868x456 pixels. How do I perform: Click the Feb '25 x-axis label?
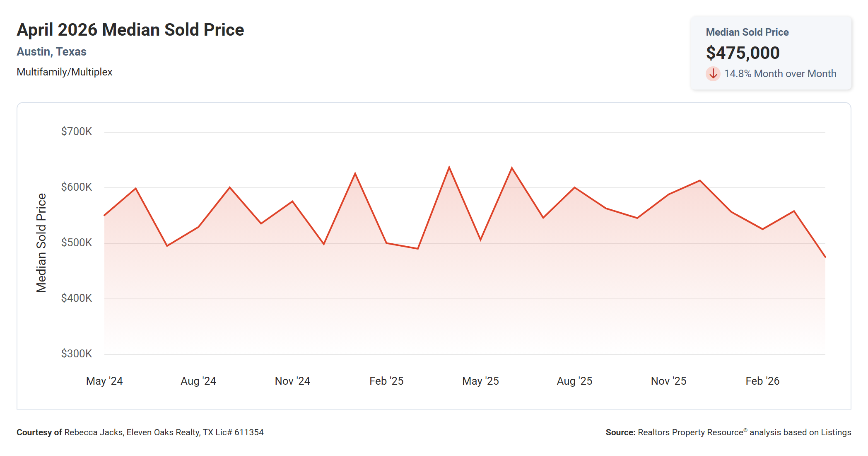coord(386,381)
